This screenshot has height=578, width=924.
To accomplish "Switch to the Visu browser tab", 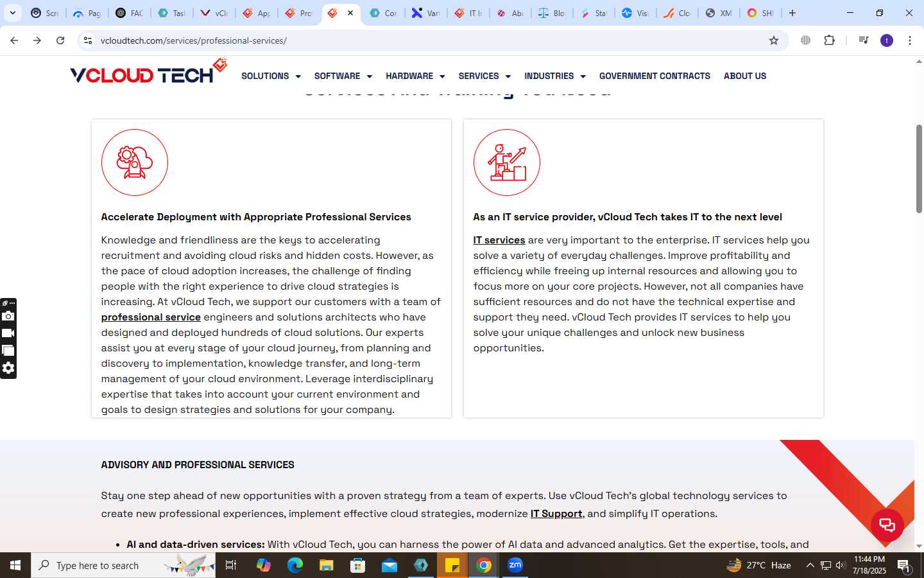I will click(635, 13).
